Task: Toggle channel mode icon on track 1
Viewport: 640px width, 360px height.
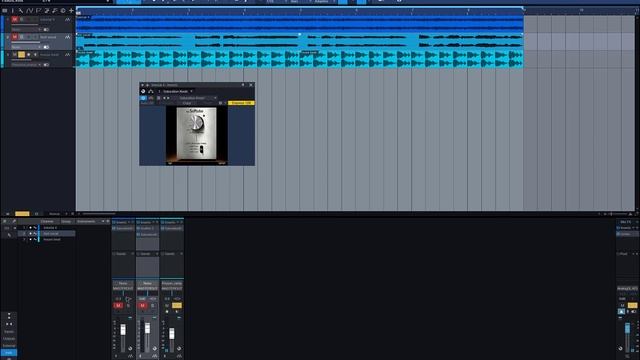Action: click(46, 29)
